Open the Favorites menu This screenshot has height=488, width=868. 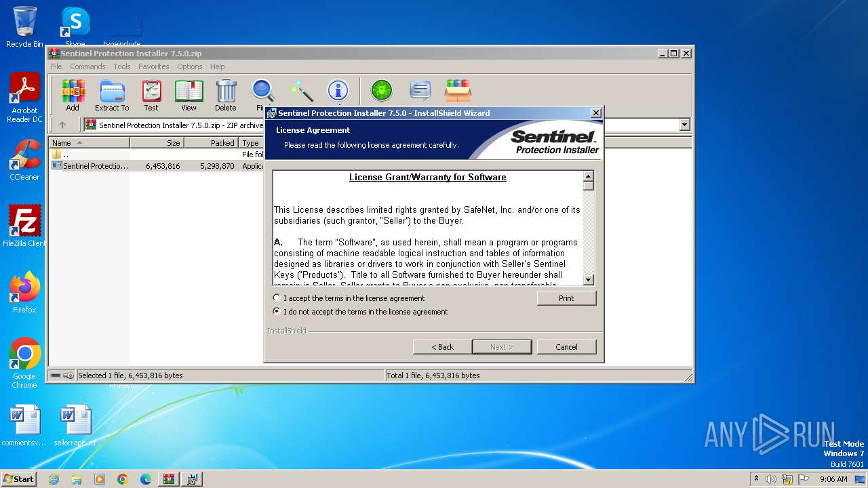154,66
